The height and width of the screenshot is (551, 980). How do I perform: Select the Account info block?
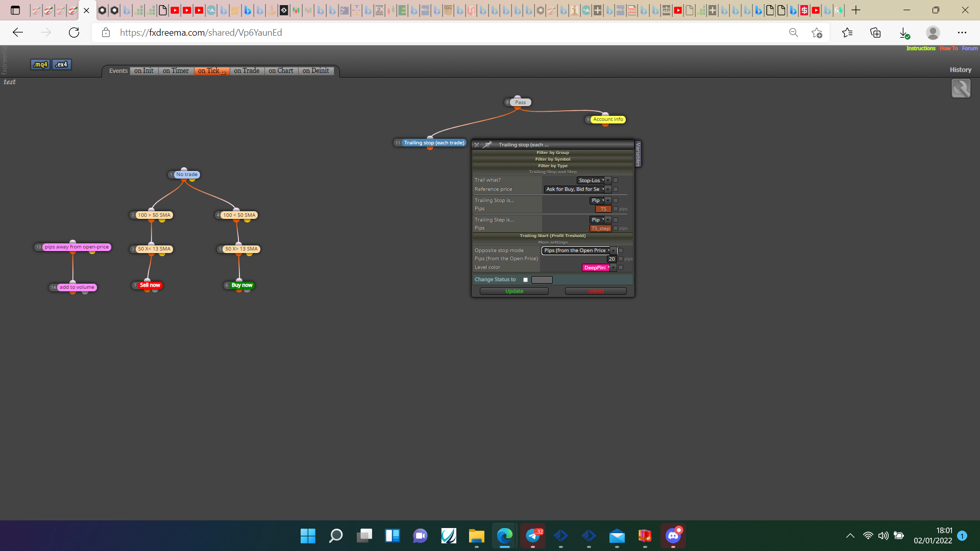(608, 119)
